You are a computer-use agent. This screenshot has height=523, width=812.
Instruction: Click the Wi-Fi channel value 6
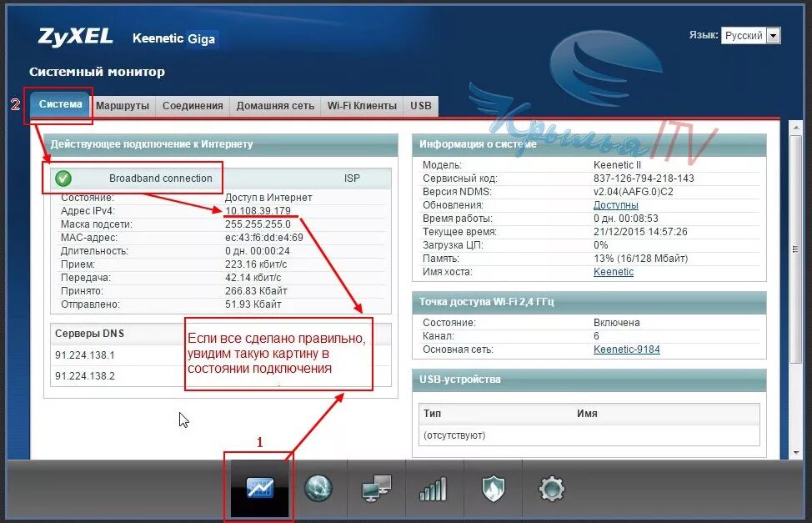[597, 336]
